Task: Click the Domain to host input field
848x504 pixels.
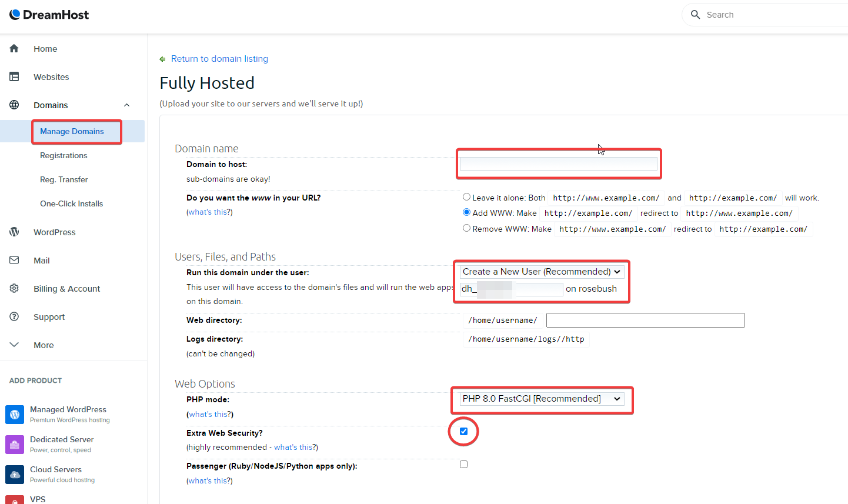Action: pyautogui.click(x=557, y=163)
